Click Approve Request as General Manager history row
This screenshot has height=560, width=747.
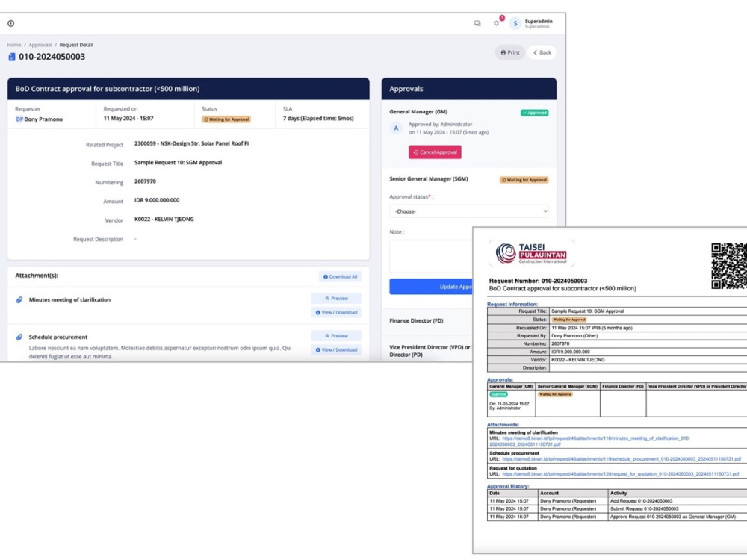click(x=617, y=517)
